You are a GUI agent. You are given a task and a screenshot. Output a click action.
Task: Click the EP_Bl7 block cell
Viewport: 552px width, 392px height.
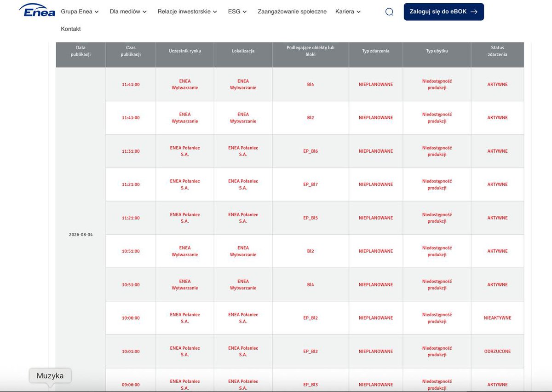[x=310, y=184]
